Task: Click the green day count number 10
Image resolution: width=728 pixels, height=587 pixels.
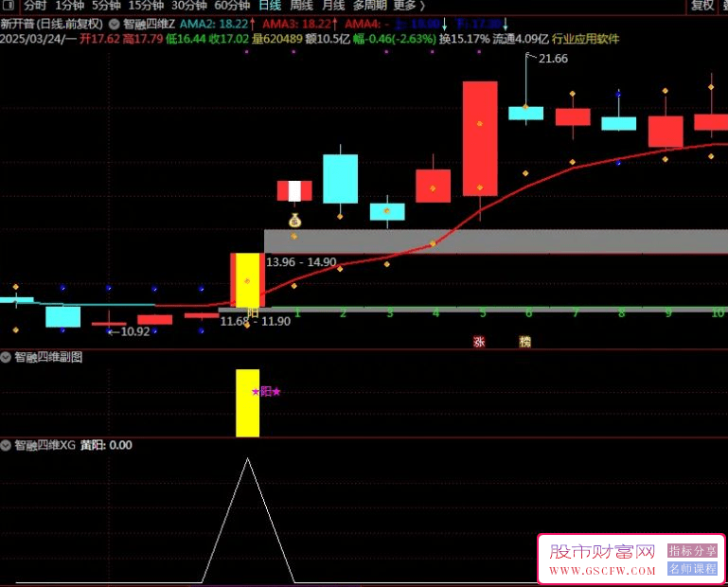Action: (x=718, y=313)
